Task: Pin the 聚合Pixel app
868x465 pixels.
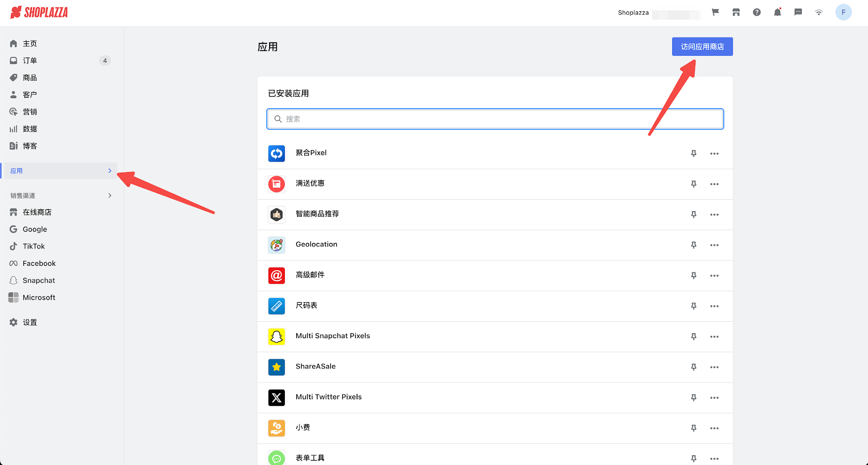Action: pyautogui.click(x=693, y=154)
